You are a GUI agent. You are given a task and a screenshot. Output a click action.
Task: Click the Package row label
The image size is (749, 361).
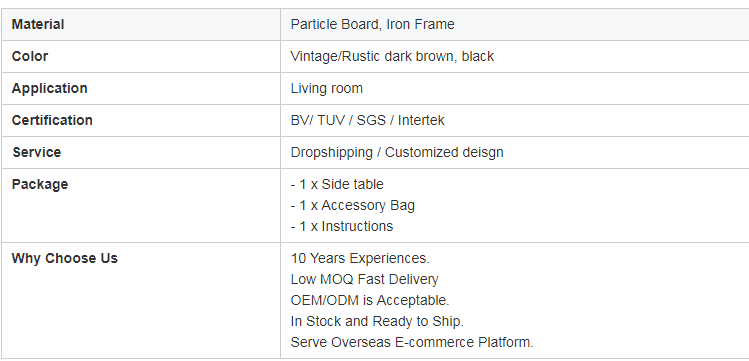(x=40, y=184)
